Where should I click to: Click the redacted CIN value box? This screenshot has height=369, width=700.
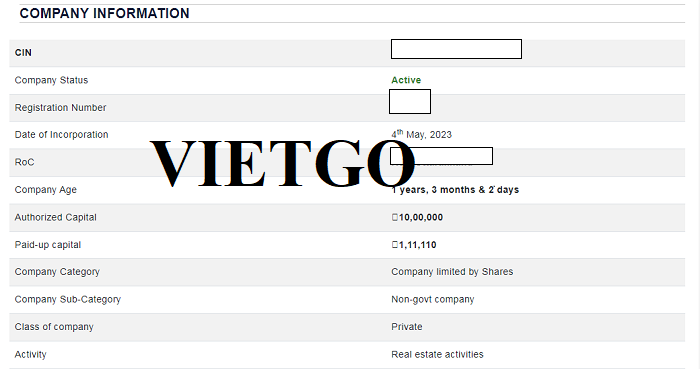456,49
